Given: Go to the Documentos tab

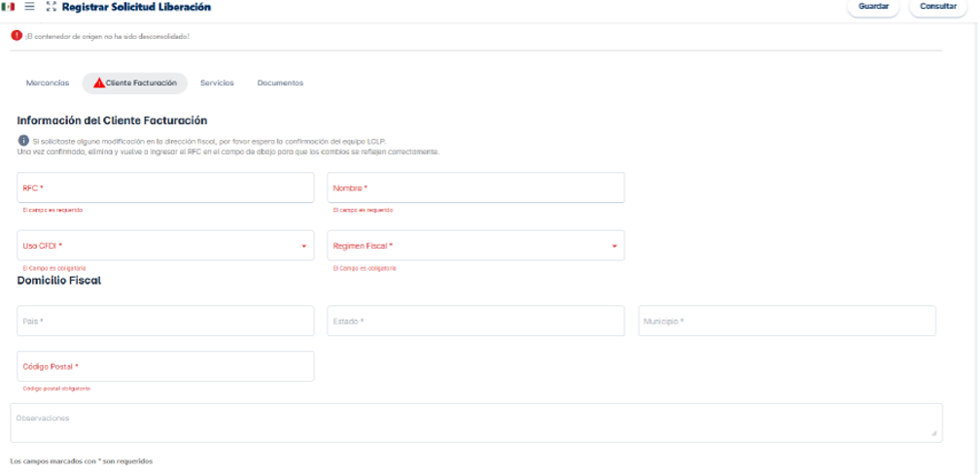Looking at the screenshot, I should pos(280,84).
